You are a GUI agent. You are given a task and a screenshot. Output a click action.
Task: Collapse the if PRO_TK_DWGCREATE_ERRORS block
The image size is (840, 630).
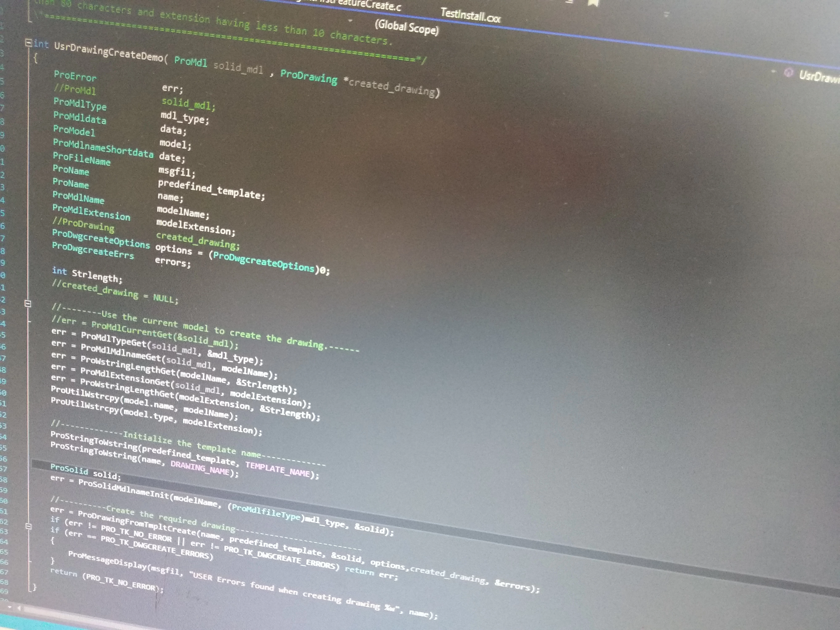pos(28,526)
